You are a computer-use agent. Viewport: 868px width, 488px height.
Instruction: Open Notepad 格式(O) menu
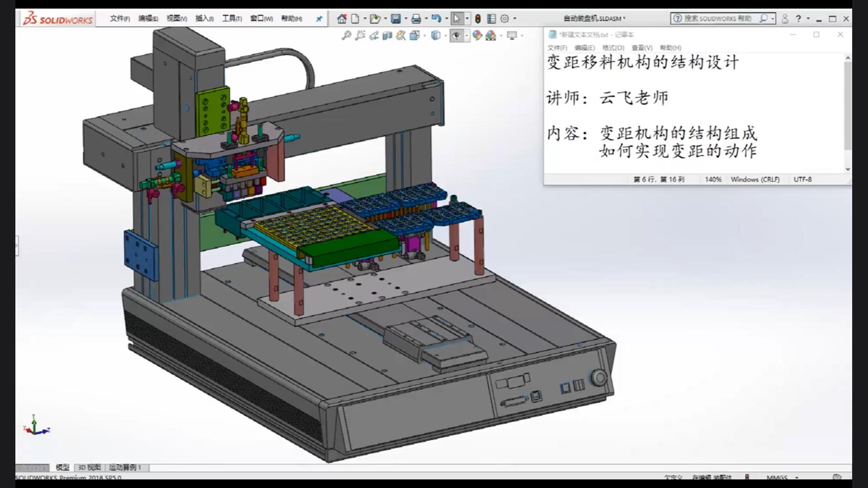tap(613, 48)
